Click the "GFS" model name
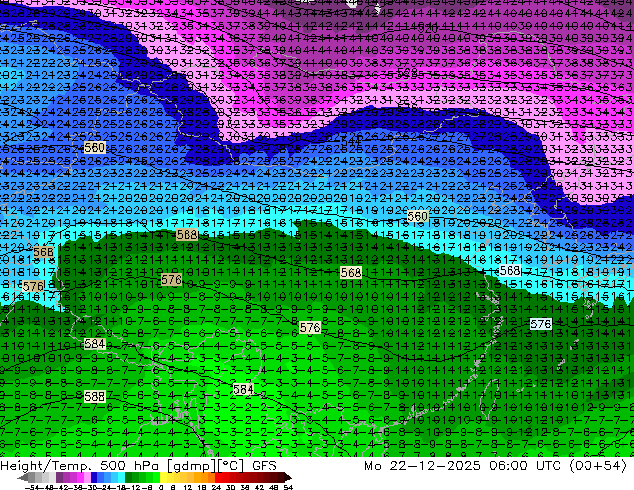634x490 pixels. click(x=264, y=466)
